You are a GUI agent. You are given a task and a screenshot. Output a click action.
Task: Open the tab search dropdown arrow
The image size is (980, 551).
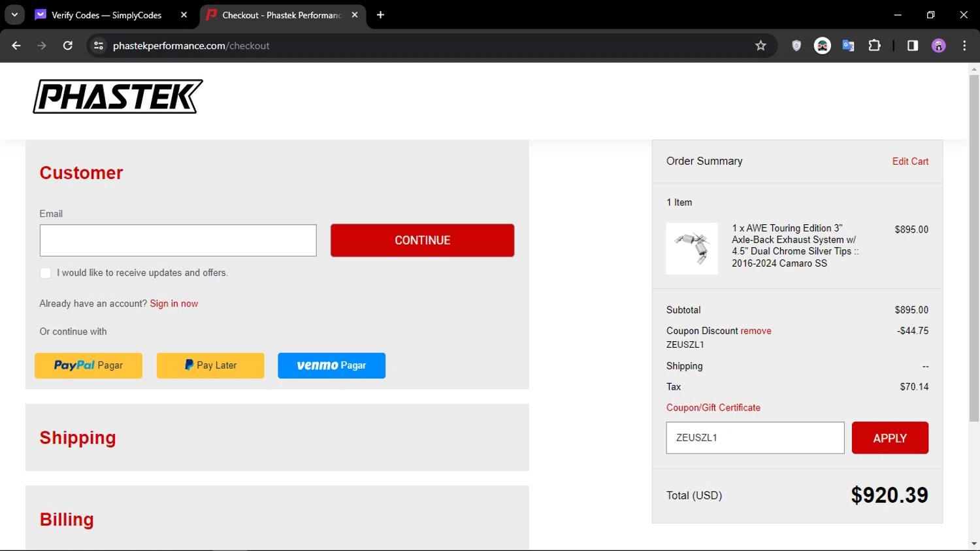[x=14, y=14]
